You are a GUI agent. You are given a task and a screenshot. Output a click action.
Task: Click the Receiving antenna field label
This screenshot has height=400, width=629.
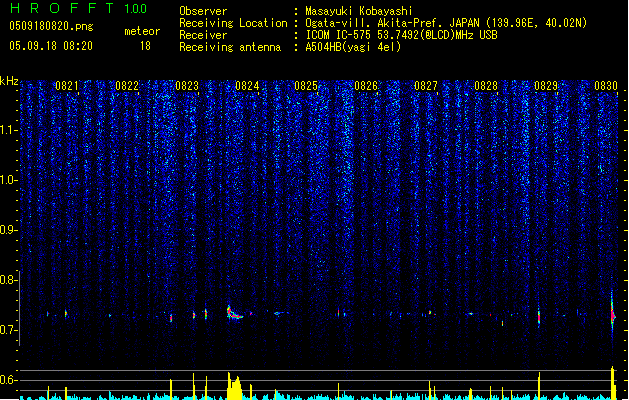tap(230, 47)
